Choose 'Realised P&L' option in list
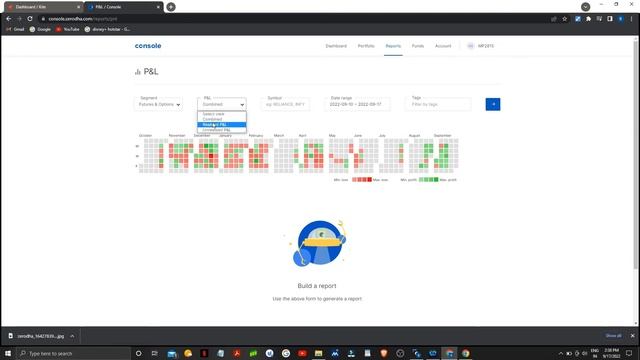 tap(222, 124)
